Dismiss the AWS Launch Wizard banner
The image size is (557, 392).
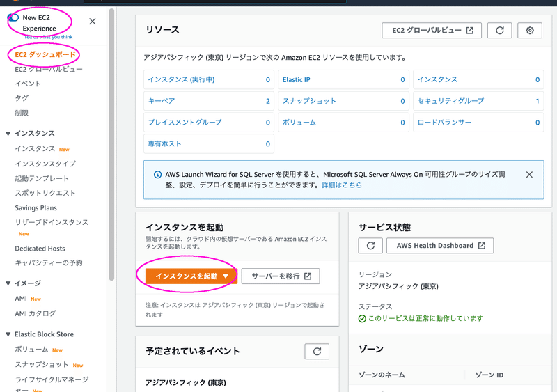pos(529,175)
